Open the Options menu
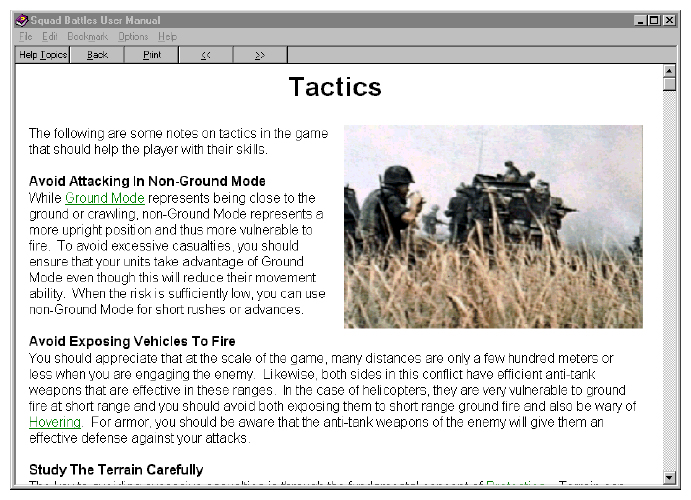The height and width of the screenshot is (500, 691). point(133,37)
